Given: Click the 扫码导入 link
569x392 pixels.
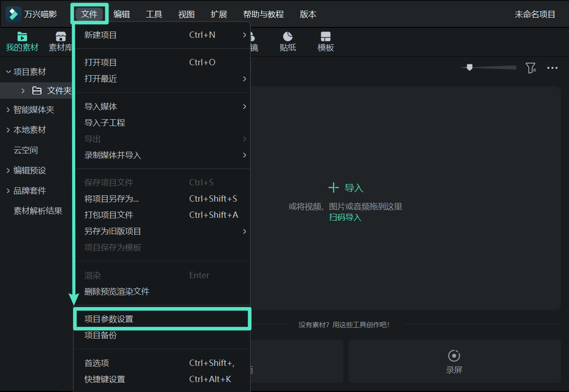Looking at the screenshot, I should (x=345, y=217).
